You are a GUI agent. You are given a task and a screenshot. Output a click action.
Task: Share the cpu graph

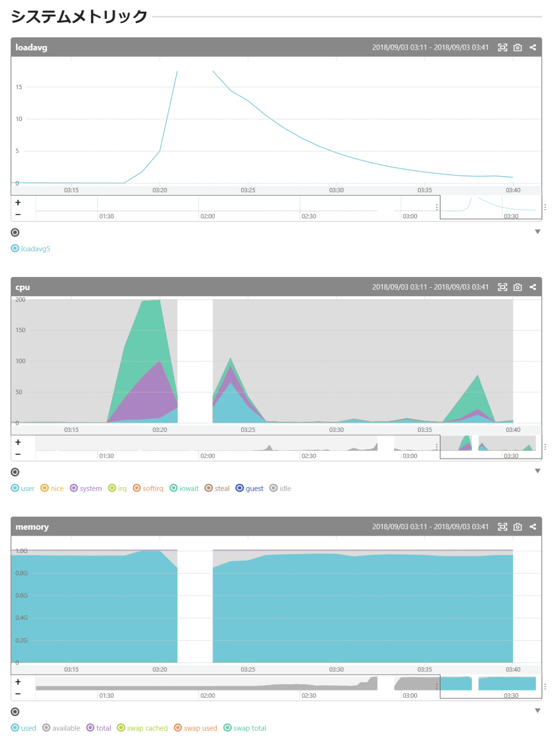click(533, 287)
